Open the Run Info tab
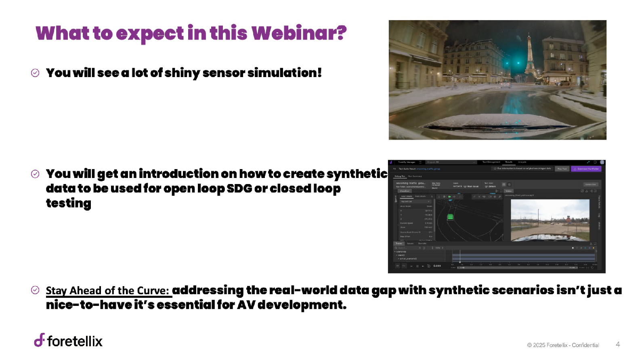644x362 pixels. point(422,243)
